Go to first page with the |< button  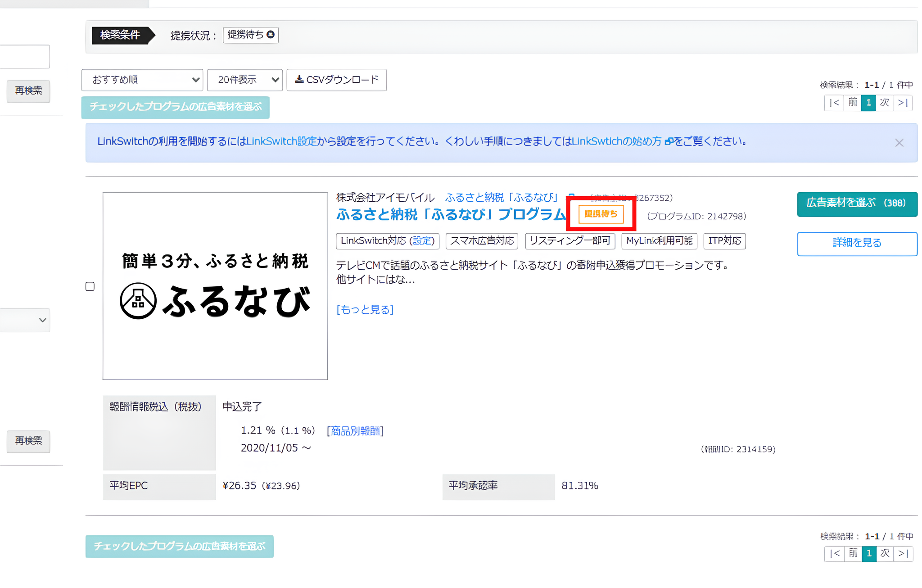[x=834, y=103]
